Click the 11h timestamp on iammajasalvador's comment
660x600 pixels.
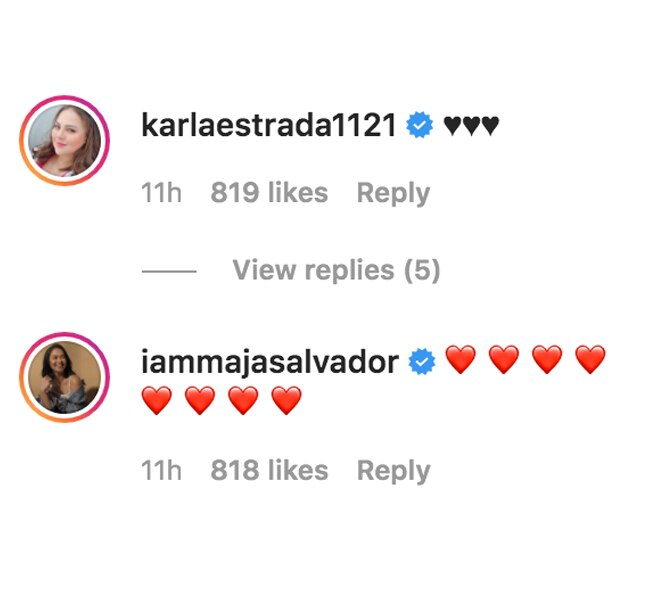(161, 470)
